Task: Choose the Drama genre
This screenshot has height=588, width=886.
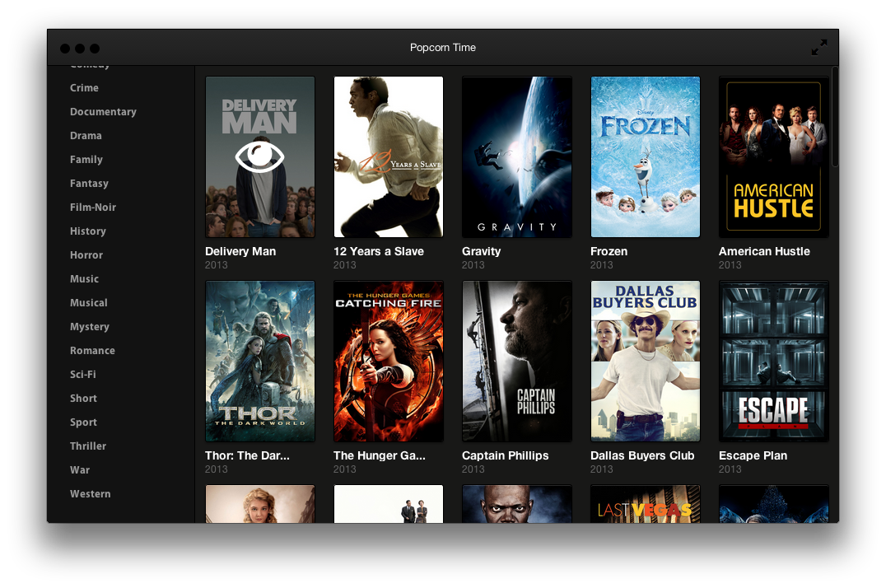Action: pos(86,136)
